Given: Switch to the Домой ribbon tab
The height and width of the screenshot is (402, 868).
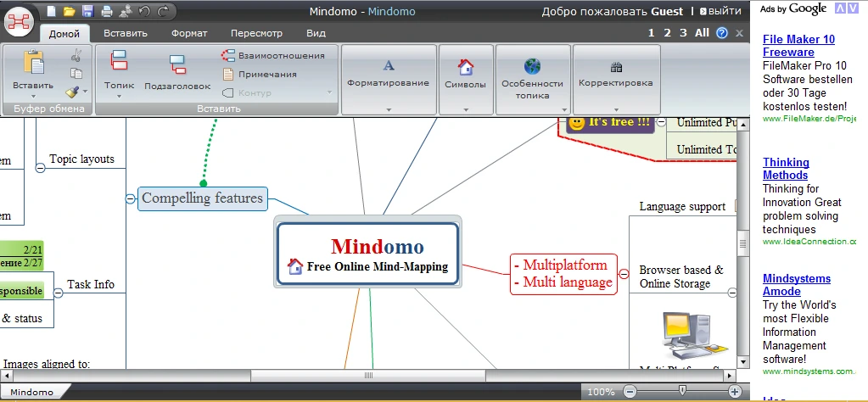Looking at the screenshot, I should 64,34.
